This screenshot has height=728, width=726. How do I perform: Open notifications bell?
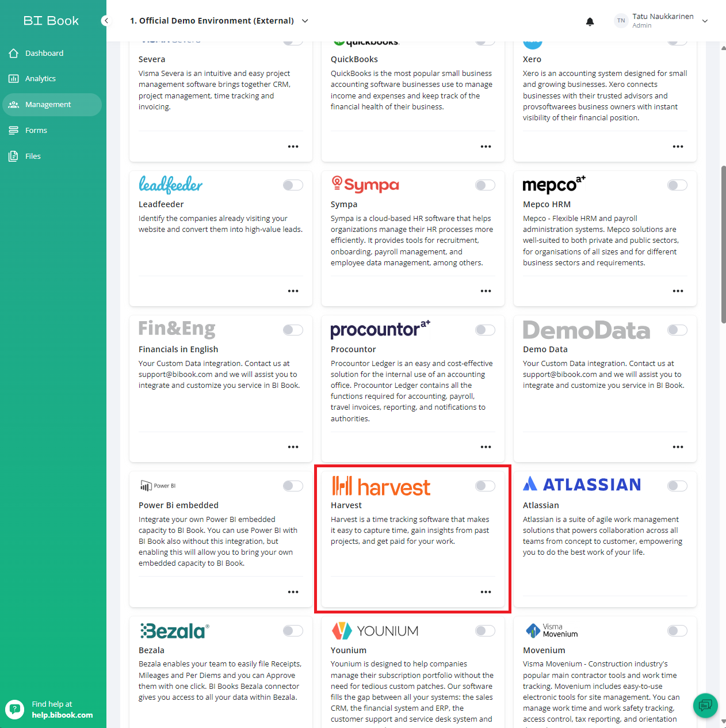click(x=590, y=21)
